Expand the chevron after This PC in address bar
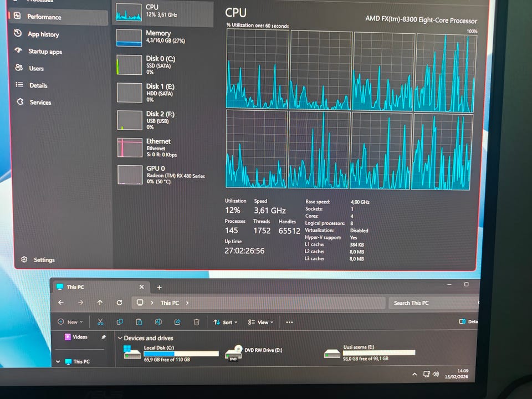Screen dimensions: 532x399 point(187,303)
